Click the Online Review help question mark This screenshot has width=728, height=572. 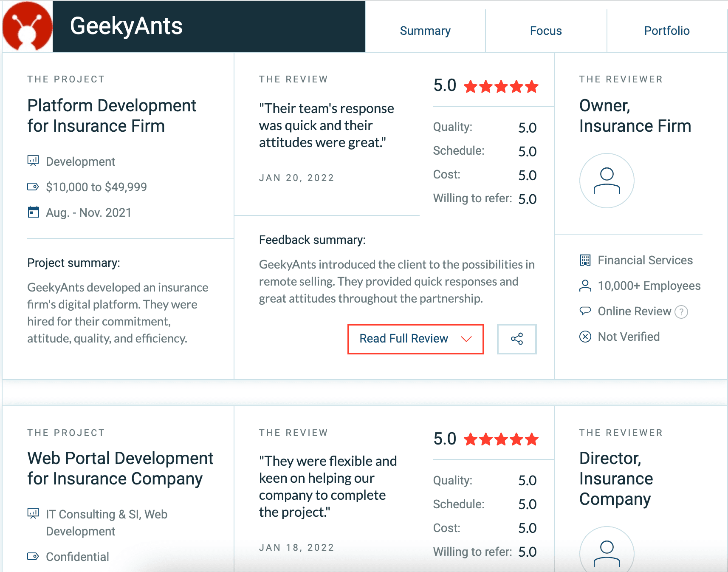[681, 312]
